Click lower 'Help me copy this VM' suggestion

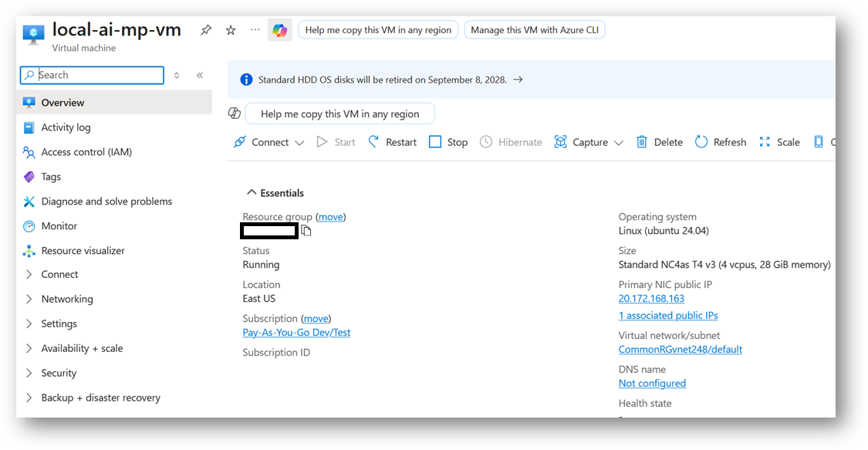pos(340,113)
